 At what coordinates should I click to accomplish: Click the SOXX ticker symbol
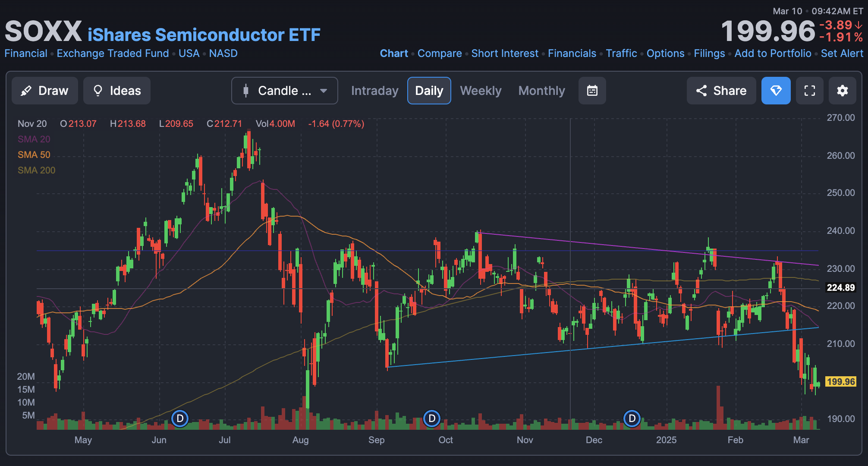click(x=43, y=31)
